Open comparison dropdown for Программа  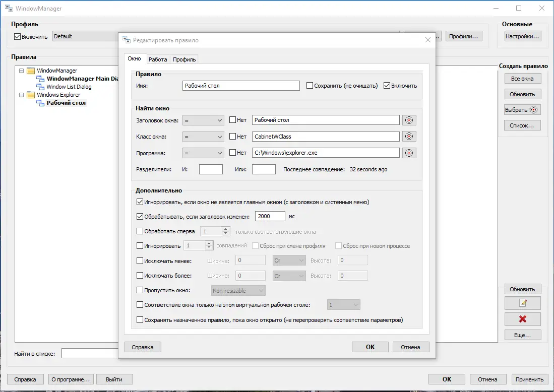pos(203,153)
